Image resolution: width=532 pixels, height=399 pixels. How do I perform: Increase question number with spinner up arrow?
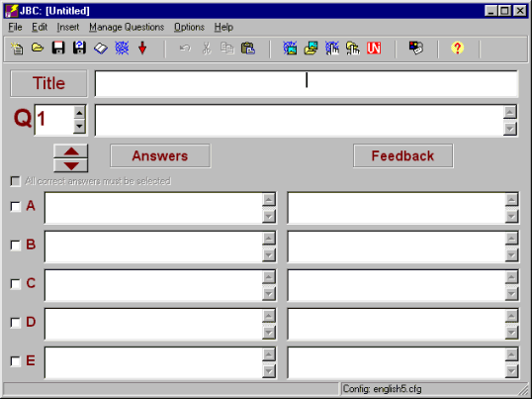tap(79, 113)
